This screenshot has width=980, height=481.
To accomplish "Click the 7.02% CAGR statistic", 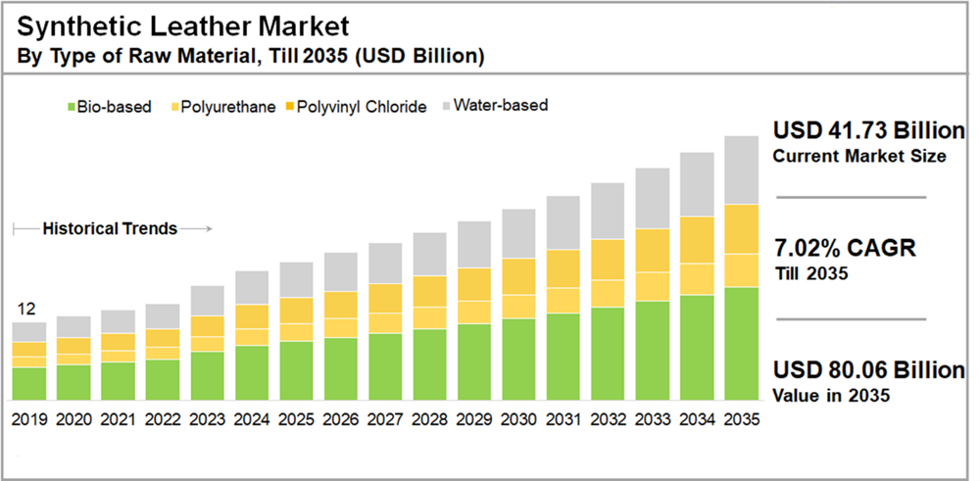I will [x=845, y=249].
